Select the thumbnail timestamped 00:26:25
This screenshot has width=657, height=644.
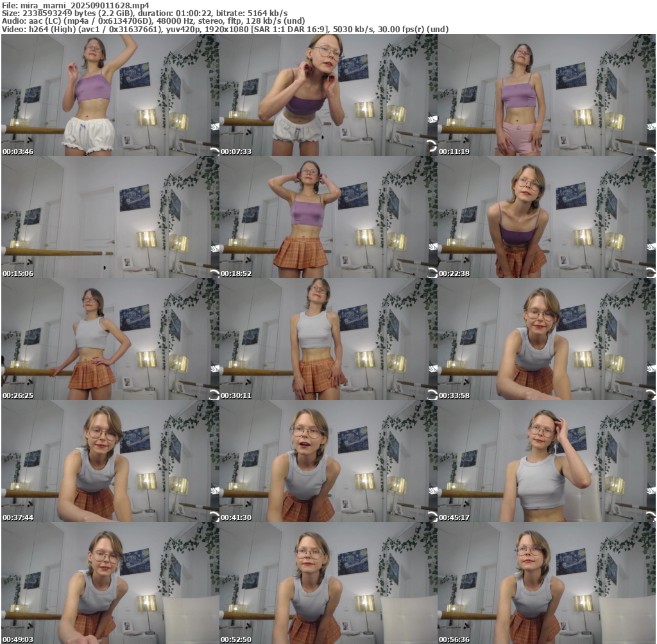click(110, 339)
